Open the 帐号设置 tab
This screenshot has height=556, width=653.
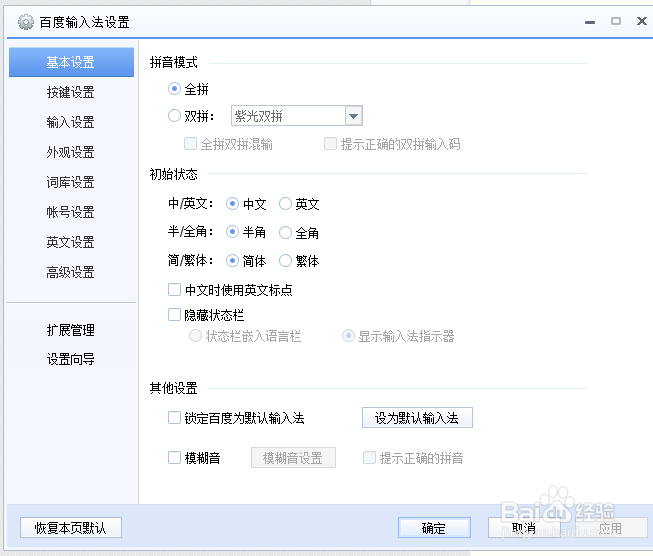[x=71, y=212]
